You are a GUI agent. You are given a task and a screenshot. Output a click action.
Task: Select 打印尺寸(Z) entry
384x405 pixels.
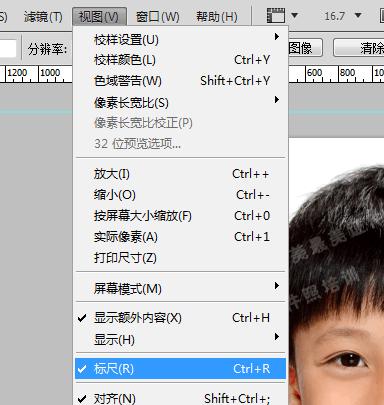click(181, 258)
